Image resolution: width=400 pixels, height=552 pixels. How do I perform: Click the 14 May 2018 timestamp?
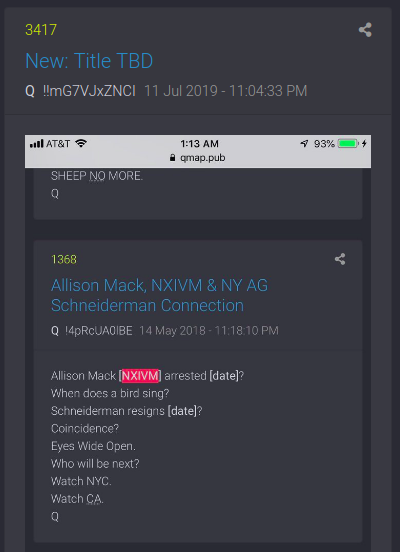point(209,331)
